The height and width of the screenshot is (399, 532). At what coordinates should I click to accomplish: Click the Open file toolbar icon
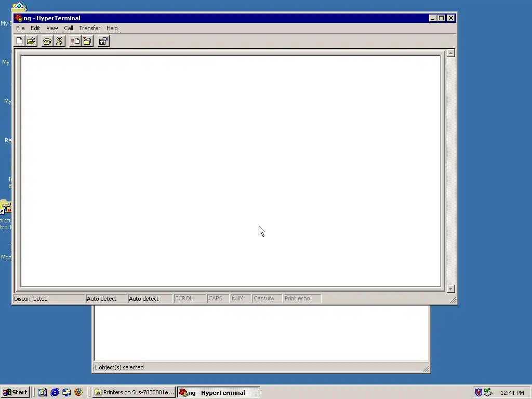pyautogui.click(x=31, y=42)
